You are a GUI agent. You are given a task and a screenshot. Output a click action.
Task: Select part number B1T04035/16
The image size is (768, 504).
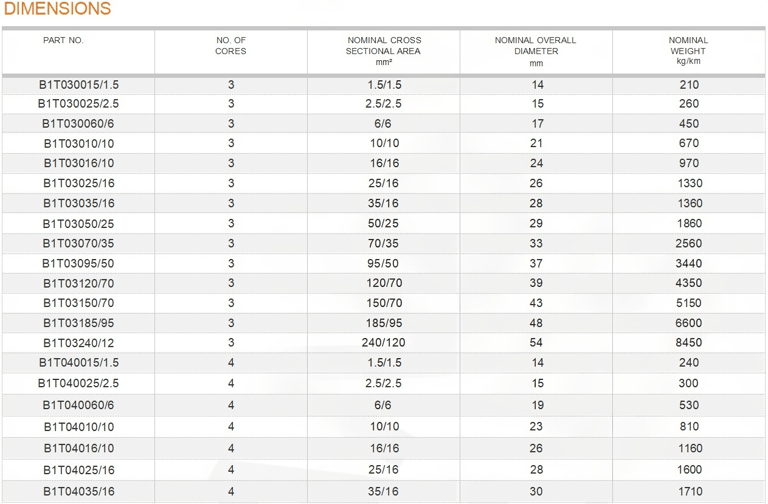79,491
